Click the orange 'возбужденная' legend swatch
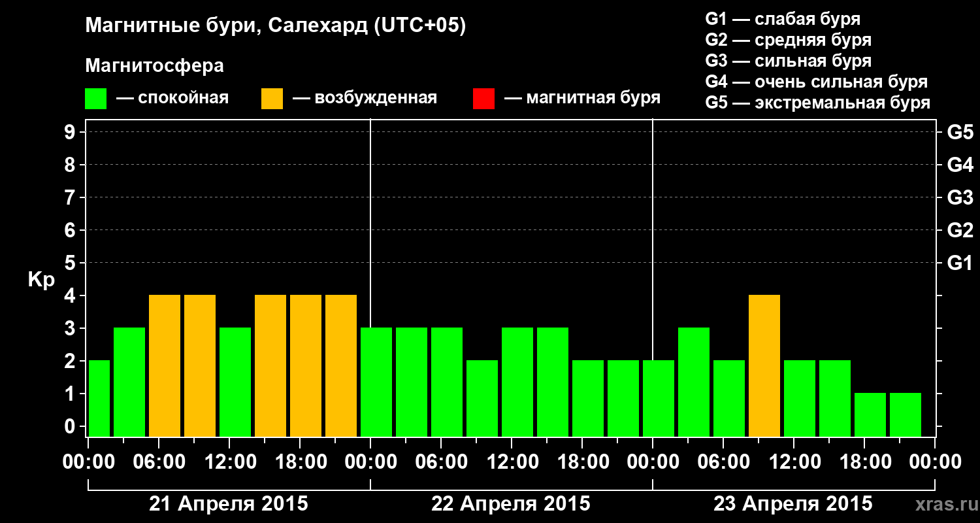The width and height of the screenshot is (980, 523). click(x=272, y=99)
